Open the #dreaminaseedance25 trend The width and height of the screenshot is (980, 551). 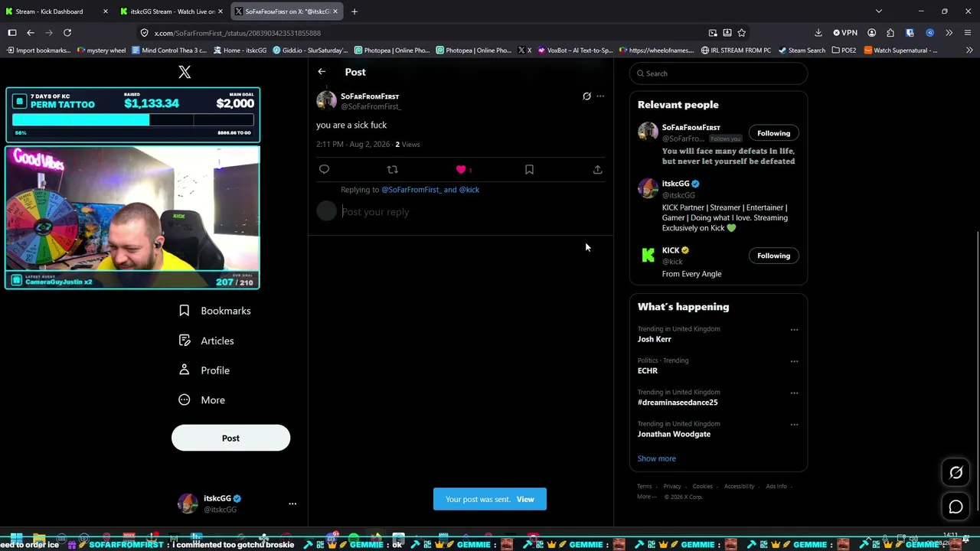(x=678, y=403)
